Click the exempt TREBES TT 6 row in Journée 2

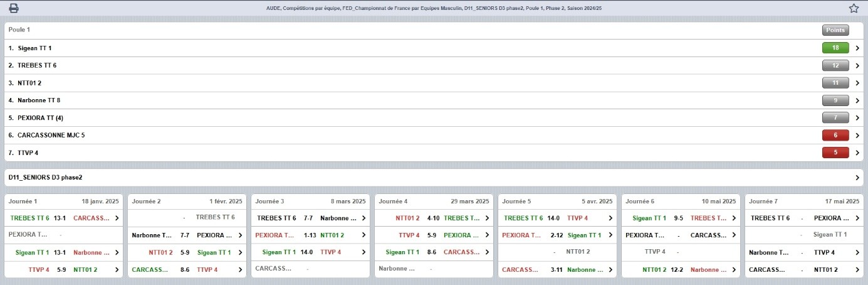click(x=187, y=218)
